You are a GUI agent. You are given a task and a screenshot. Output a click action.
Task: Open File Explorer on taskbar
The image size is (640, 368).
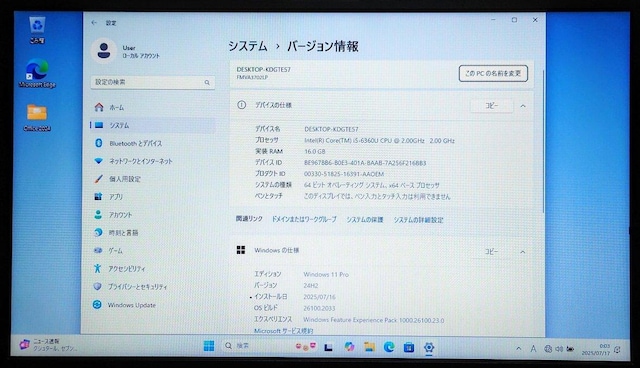point(369,347)
